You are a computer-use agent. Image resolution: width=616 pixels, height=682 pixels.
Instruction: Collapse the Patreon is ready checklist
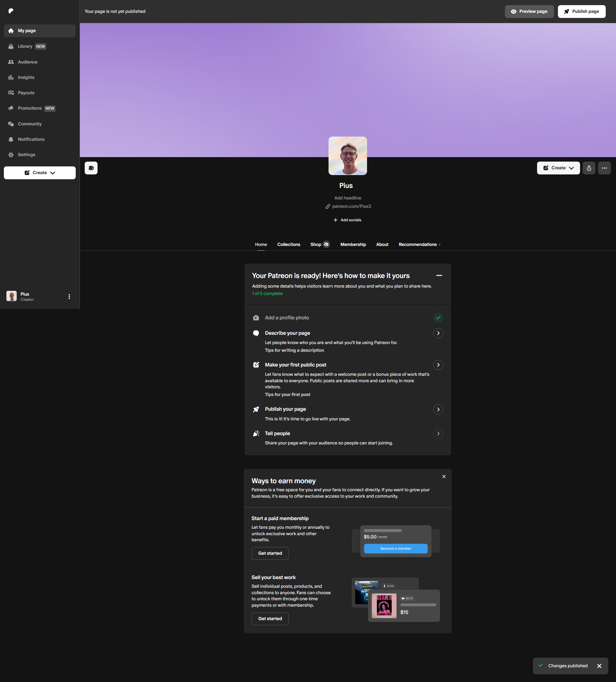click(439, 276)
